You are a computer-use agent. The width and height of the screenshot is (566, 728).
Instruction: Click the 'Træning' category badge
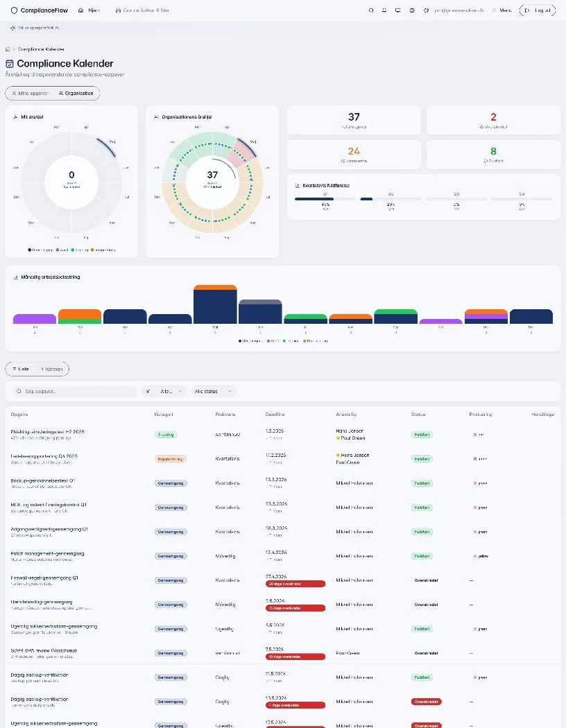click(x=166, y=435)
